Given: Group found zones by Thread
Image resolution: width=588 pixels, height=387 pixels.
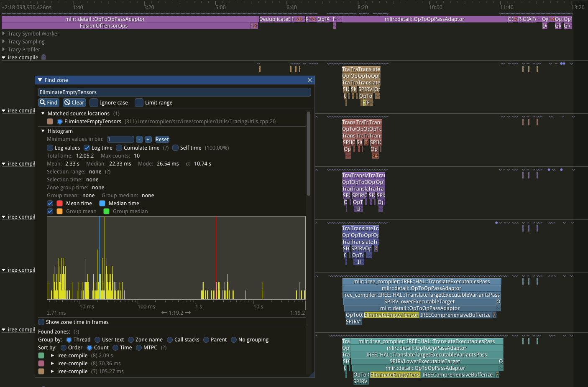Looking at the screenshot, I should point(69,340).
